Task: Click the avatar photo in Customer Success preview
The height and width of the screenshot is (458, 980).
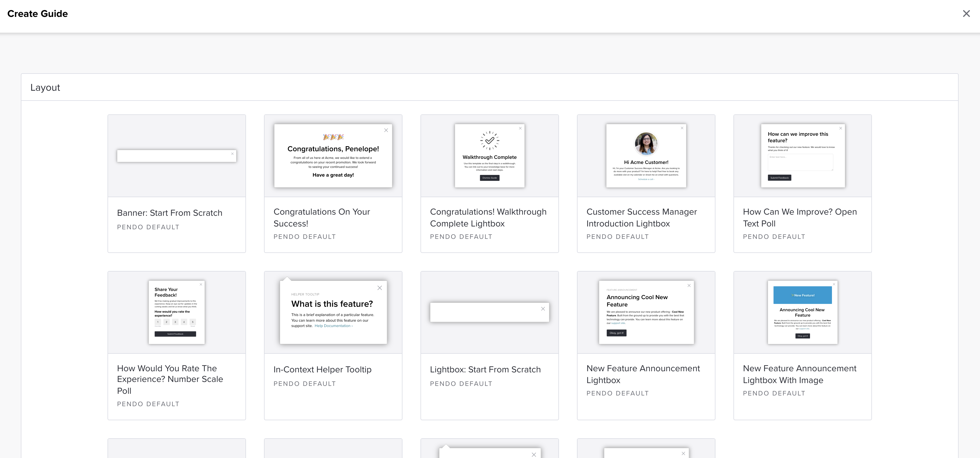Action: point(646,144)
